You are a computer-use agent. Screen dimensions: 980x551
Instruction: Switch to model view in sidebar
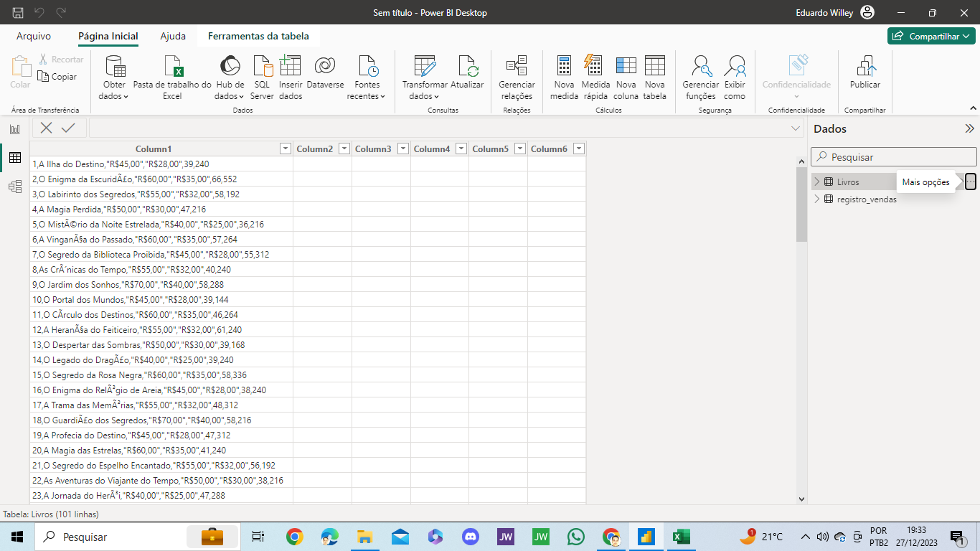click(x=14, y=187)
